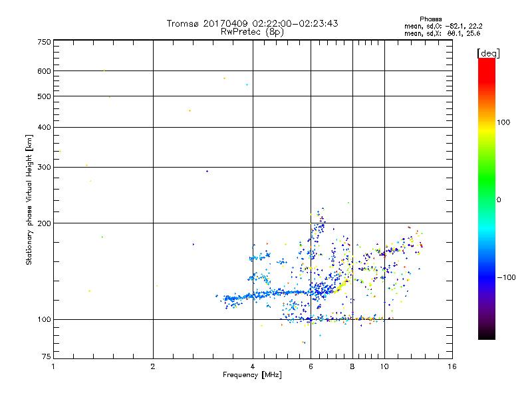532x399 pixels.
Task: Click the "[deg]" colorbar unit label
Action: [x=488, y=53]
